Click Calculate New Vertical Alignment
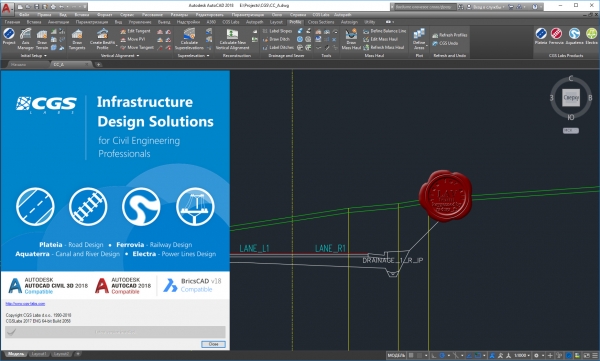This screenshot has height=361, width=600. click(x=232, y=39)
